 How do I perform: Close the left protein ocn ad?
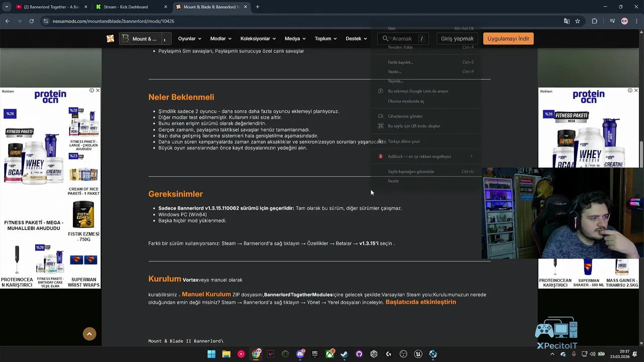pyautogui.click(x=98, y=90)
